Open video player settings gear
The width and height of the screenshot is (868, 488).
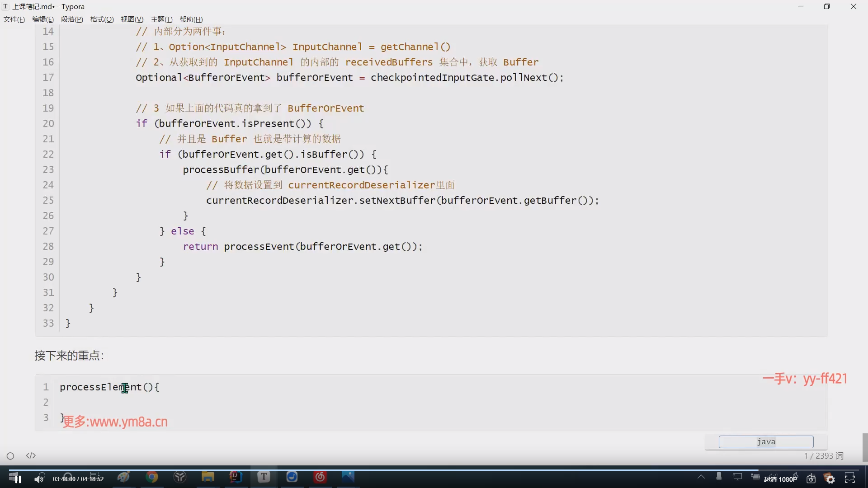click(x=830, y=479)
